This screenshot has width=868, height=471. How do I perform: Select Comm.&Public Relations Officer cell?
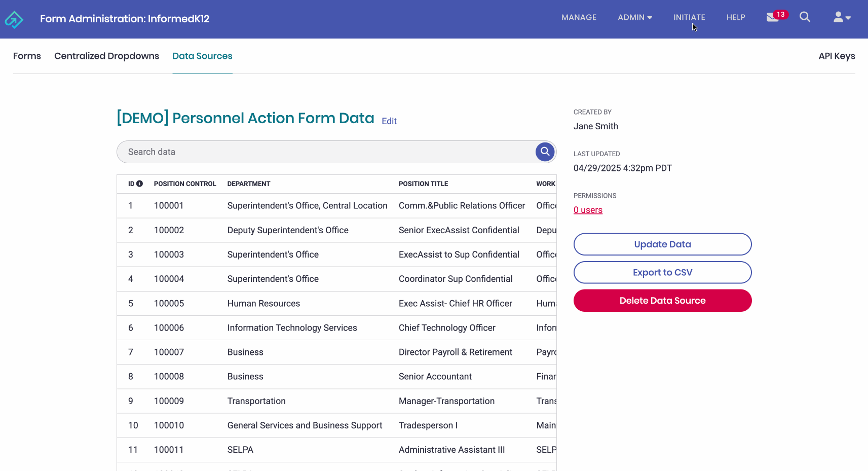pyautogui.click(x=462, y=206)
